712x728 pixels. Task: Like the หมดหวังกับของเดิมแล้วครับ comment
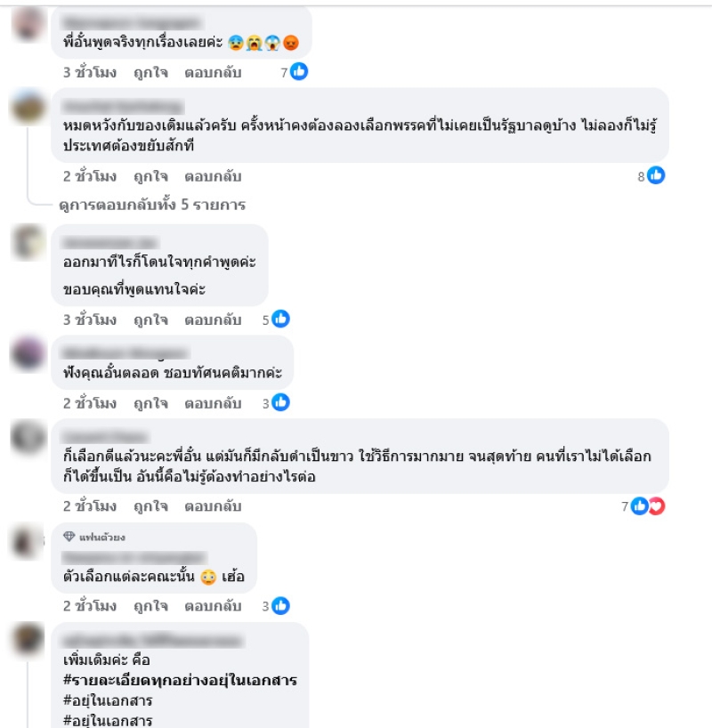point(151,176)
